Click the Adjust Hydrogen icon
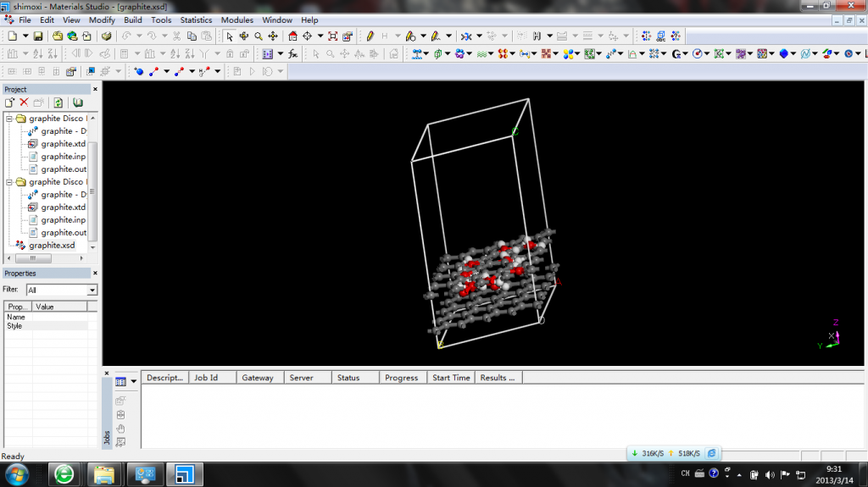 point(537,36)
